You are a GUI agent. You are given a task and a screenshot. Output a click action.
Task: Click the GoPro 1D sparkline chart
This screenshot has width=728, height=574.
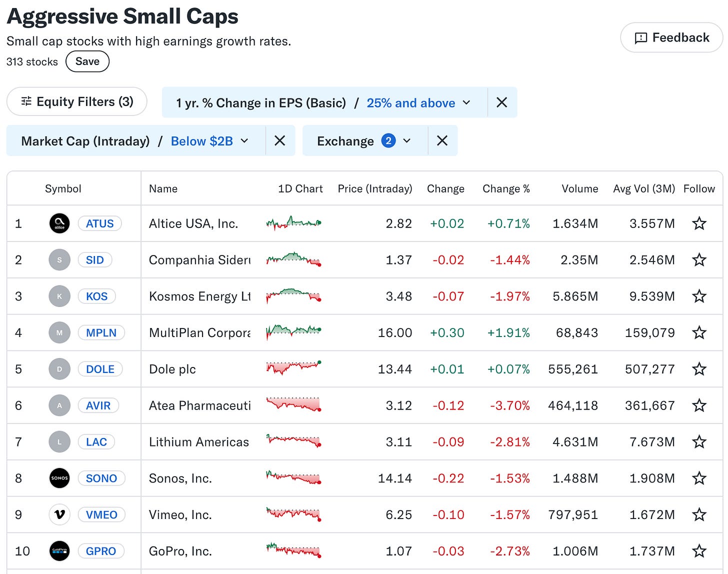click(293, 550)
